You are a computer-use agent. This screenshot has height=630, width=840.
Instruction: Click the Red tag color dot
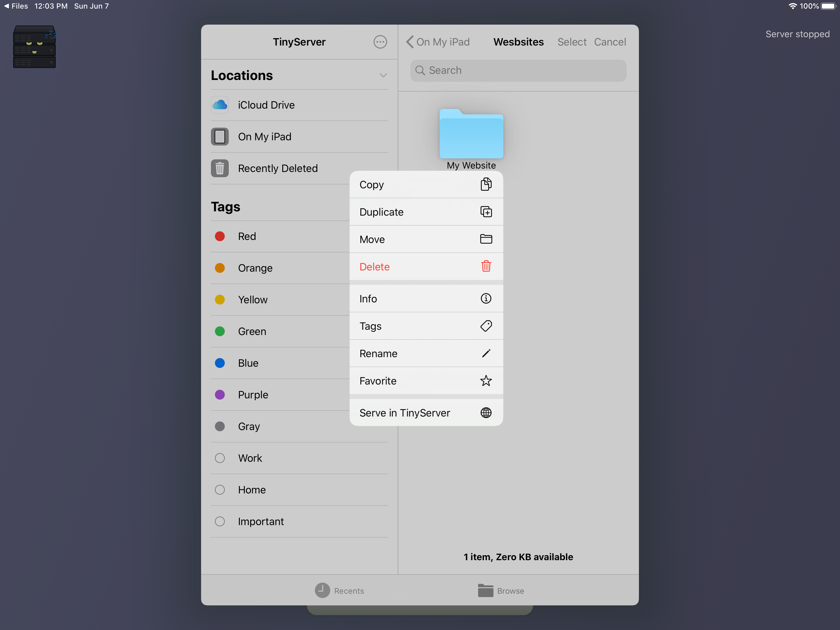220,236
